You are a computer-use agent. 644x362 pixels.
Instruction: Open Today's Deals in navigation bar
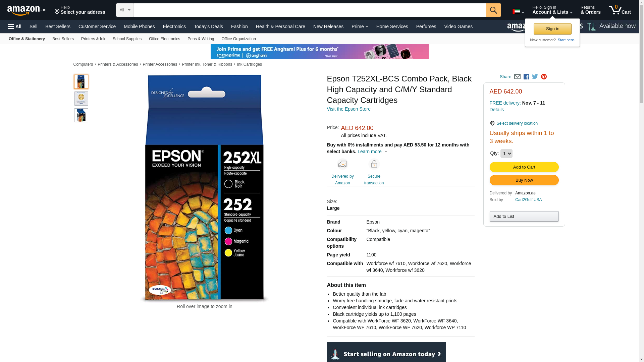pos(208,26)
